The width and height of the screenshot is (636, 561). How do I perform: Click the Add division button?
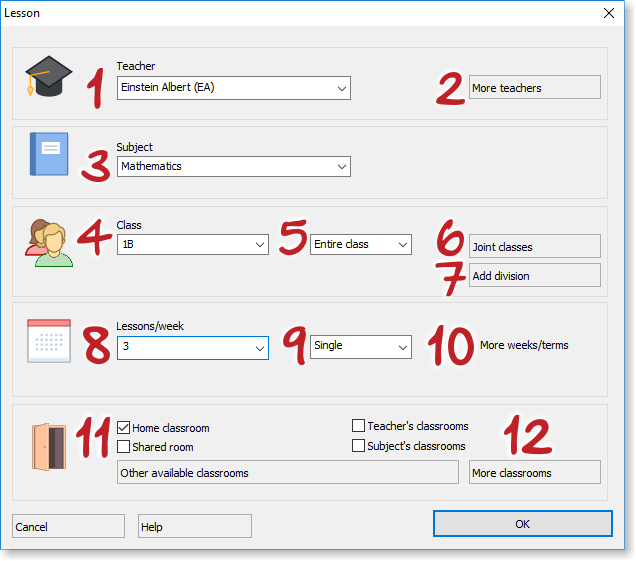534,275
